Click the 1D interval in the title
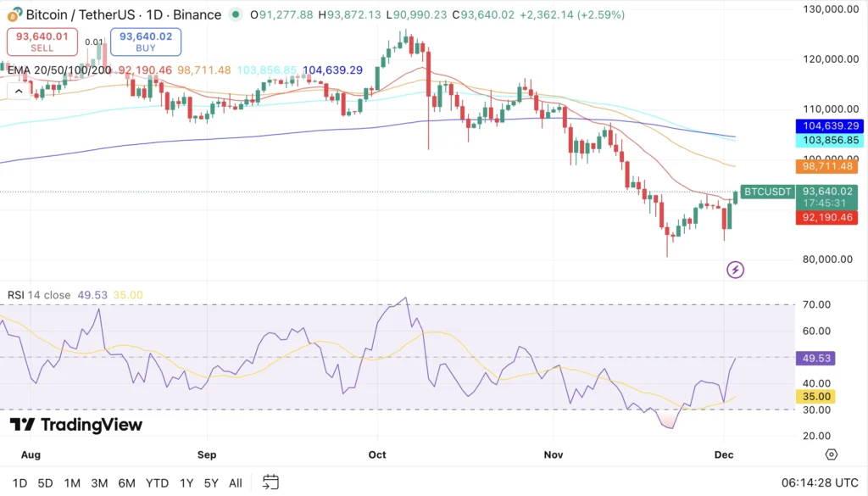 [154, 14]
